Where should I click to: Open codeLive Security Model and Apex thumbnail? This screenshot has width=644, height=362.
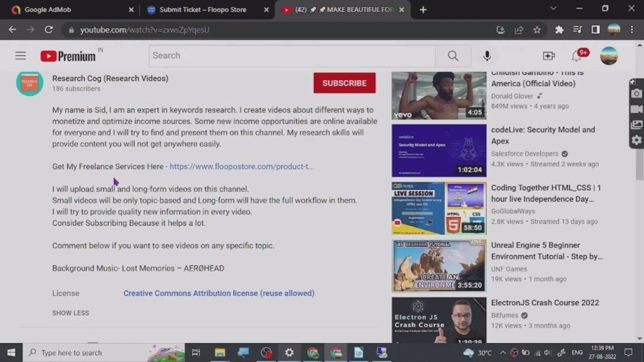[439, 151]
